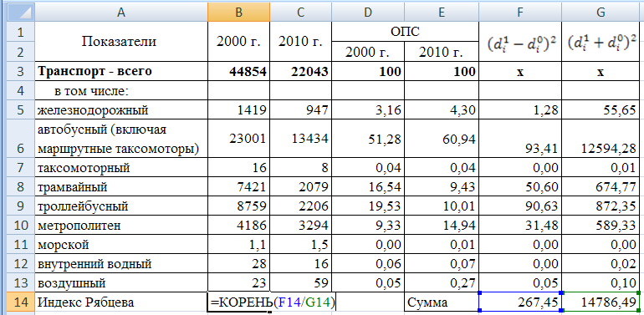The width and height of the screenshot is (644, 315).
Task: Click the squared difference formula header in column F
Action: [x=520, y=42]
